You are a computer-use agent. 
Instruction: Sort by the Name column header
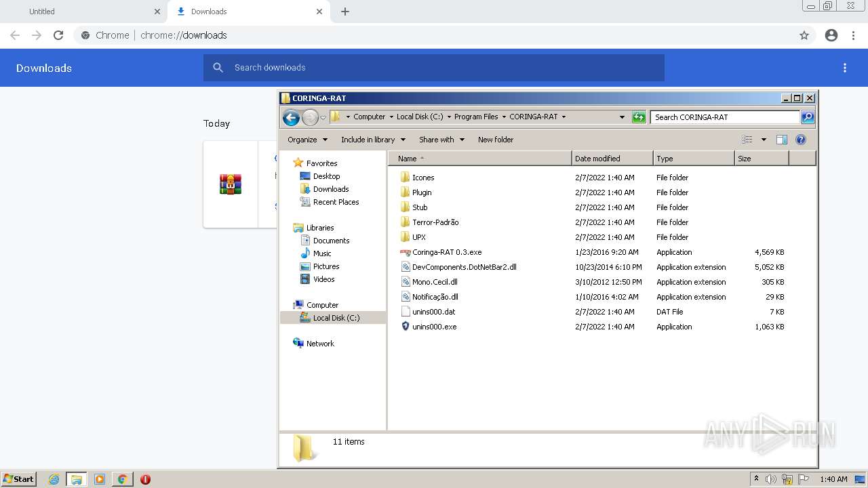pos(480,159)
